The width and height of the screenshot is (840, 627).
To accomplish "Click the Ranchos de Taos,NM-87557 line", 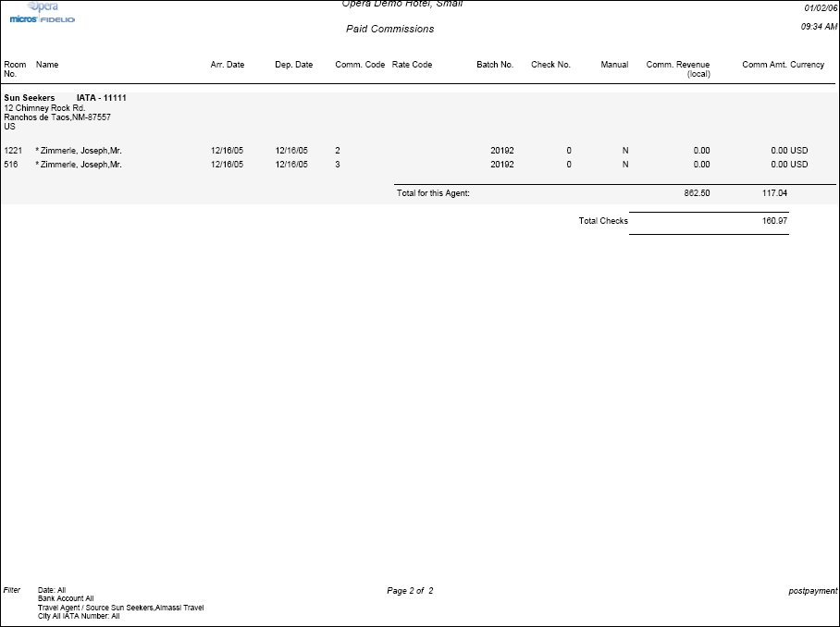I will point(57,117).
